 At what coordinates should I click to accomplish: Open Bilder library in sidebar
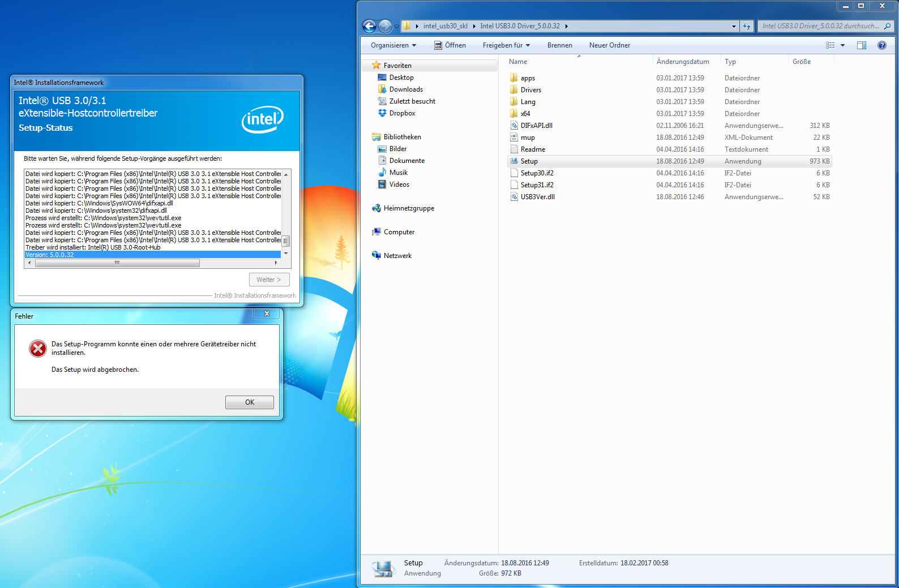[392, 149]
